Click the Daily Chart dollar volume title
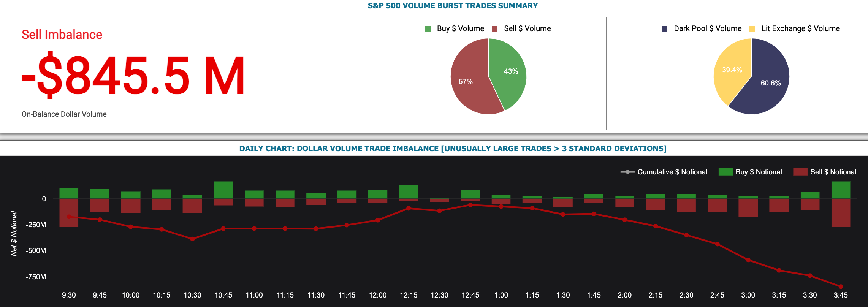The width and height of the screenshot is (868, 307). [x=453, y=149]
